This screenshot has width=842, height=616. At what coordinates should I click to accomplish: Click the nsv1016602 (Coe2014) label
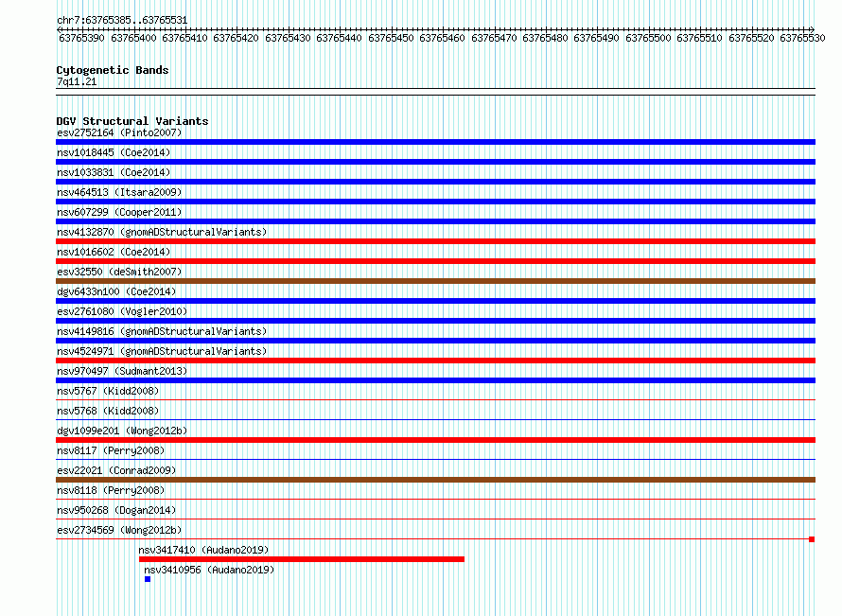point(114,252)
